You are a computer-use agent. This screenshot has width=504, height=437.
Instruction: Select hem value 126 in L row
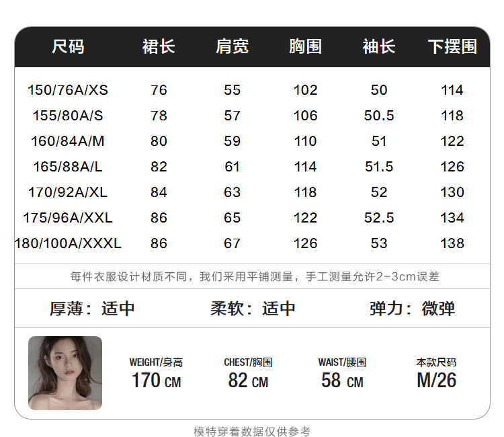tap(452, 167)
